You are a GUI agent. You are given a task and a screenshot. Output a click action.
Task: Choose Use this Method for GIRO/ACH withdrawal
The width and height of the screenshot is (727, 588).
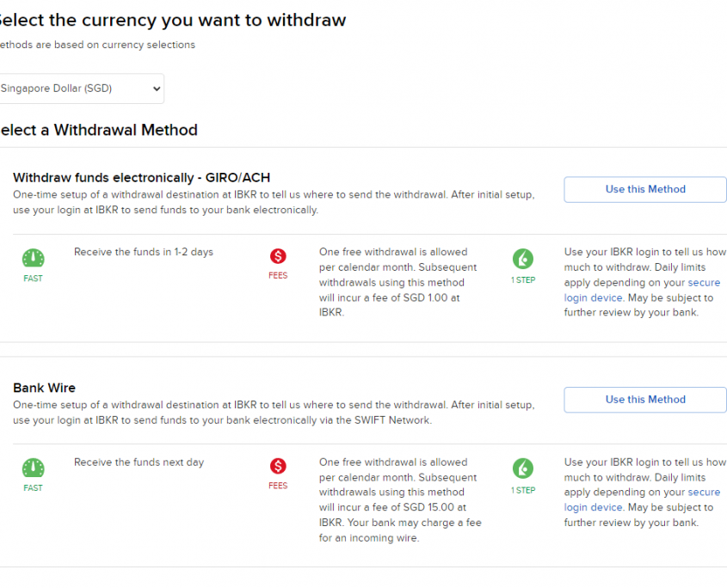click(645, 189)
